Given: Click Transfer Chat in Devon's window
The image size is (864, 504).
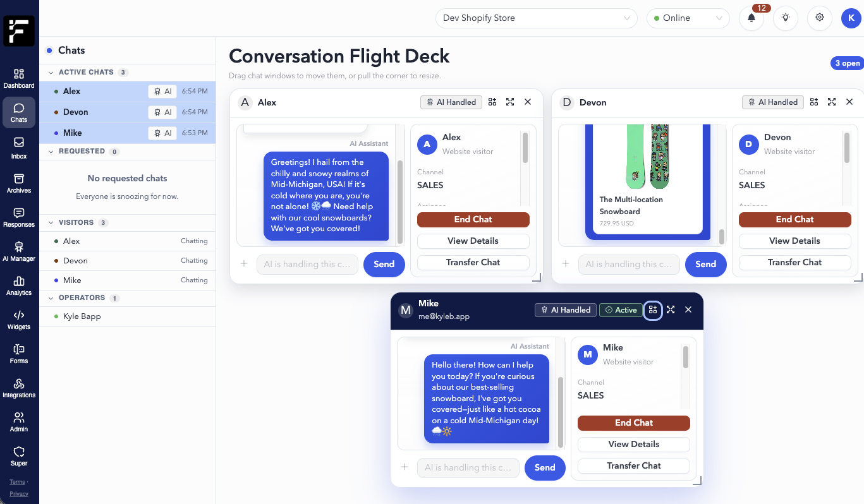Looking at the screenshot, I should [x=794, y=262].
